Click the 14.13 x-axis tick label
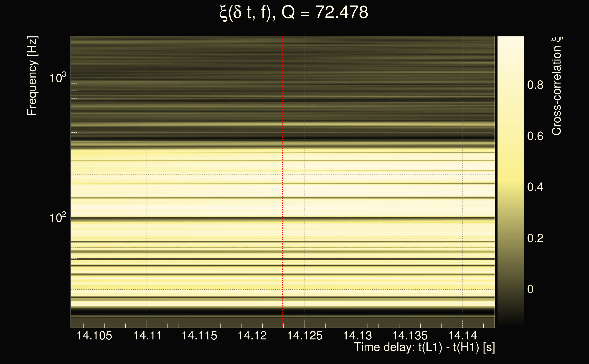The height and width of the screenshot is (364, 589). click(357, 336)
